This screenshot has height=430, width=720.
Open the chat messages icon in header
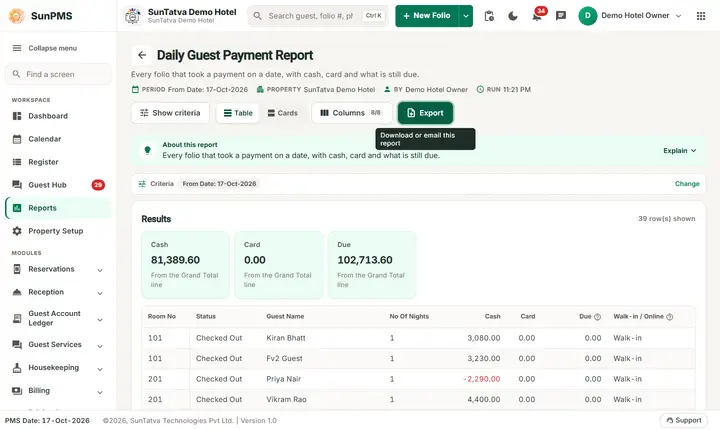(x=561, y=16)
